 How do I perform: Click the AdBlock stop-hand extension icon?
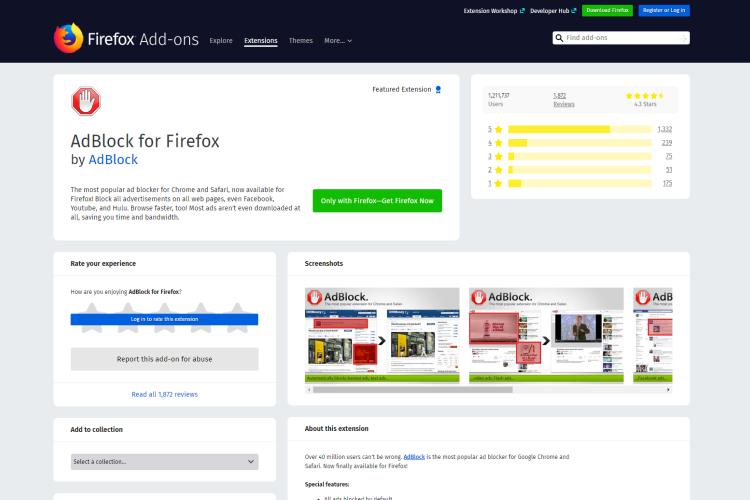pyautogui.click(x=86, y=101)
